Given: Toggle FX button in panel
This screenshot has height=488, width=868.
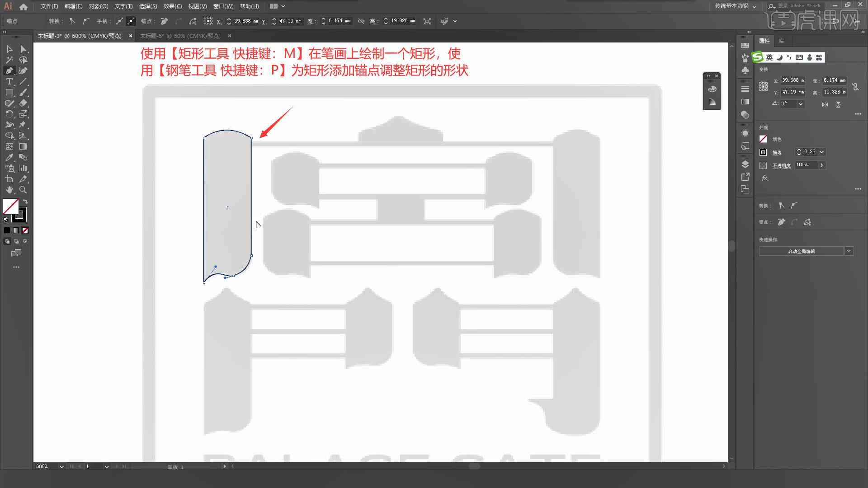Looking at the screenshot, I should coord(765,177).
